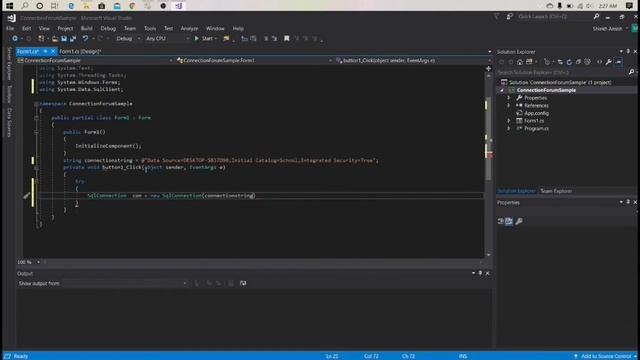
Task: Click the New Project toolbar icon
Action: (x=41, y=38)
